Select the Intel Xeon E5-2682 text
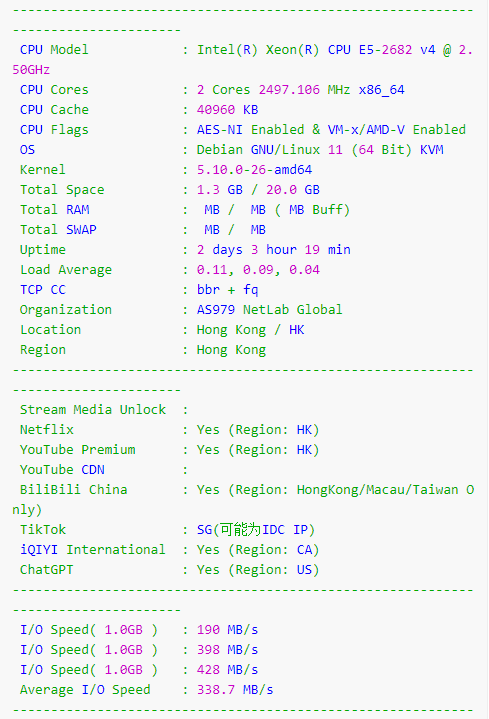The image size is (489, 719). pos(305,50)
